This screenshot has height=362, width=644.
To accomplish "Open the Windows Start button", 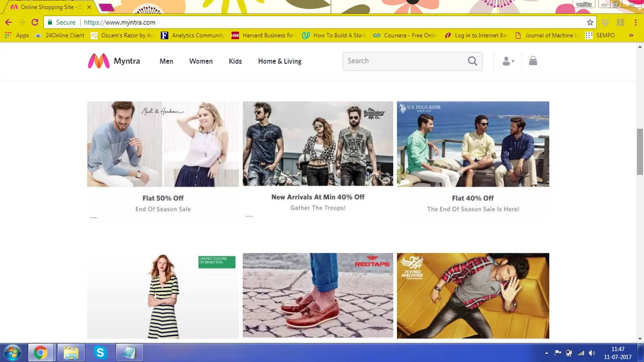I will click(12, 353).
